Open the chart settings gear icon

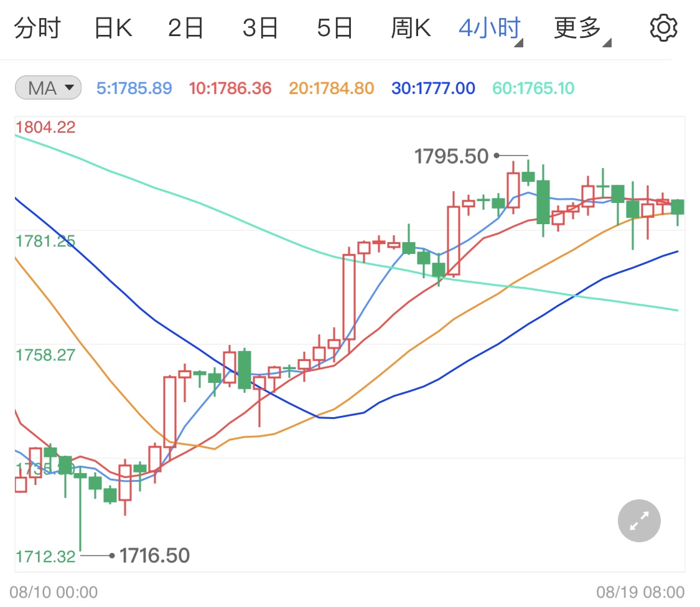[x=663, y=27]
